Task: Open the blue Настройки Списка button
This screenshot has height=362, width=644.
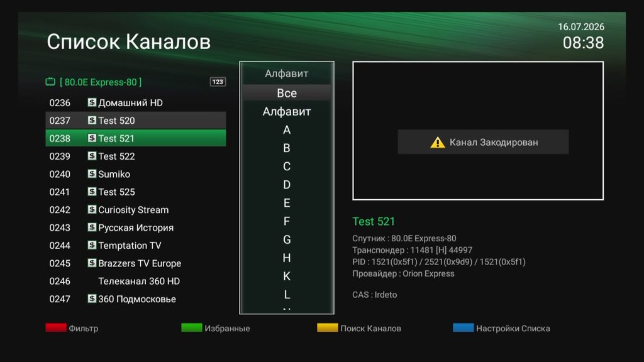Action: coord(501,328)
